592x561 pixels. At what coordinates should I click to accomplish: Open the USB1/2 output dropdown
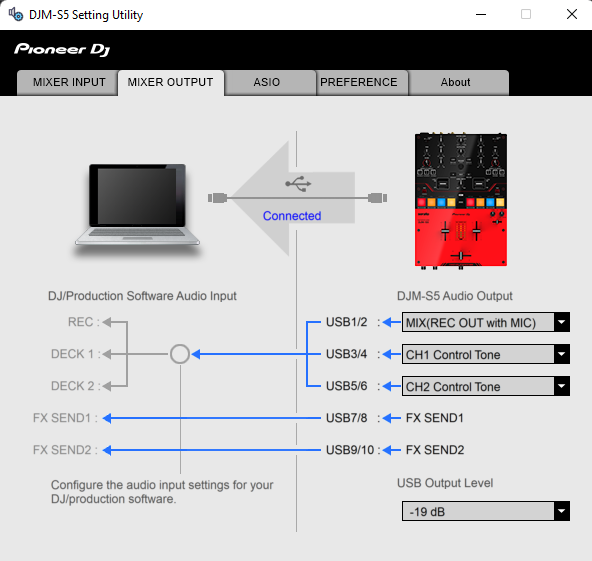486,322
